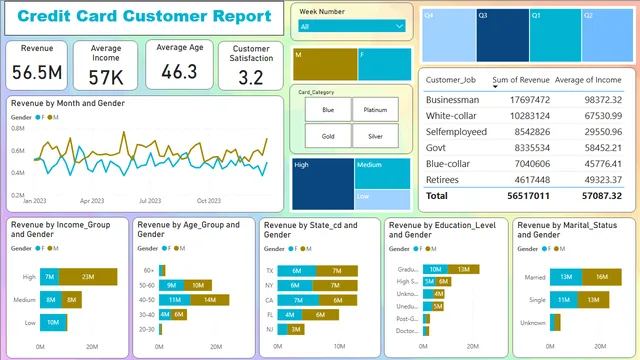Select the Retirees row in job table
The height and width of the screenshot is (360, 640).
pyautogui.click(x=524, y=180)
